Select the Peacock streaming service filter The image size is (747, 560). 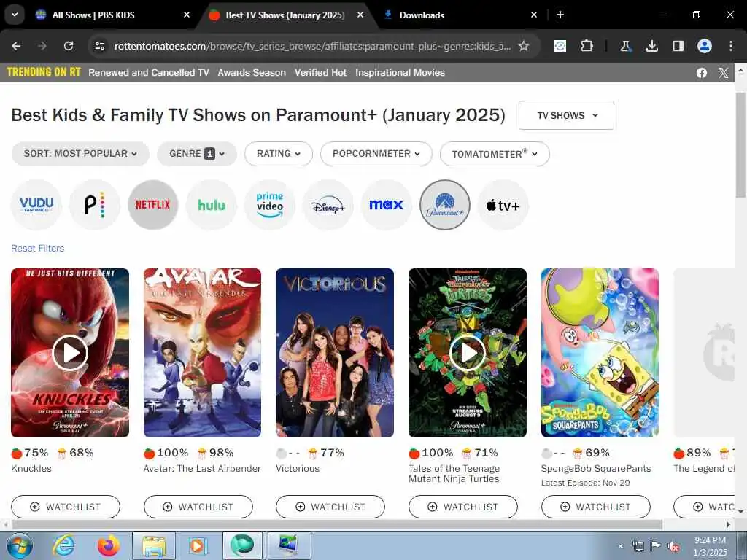coord(94,205)
